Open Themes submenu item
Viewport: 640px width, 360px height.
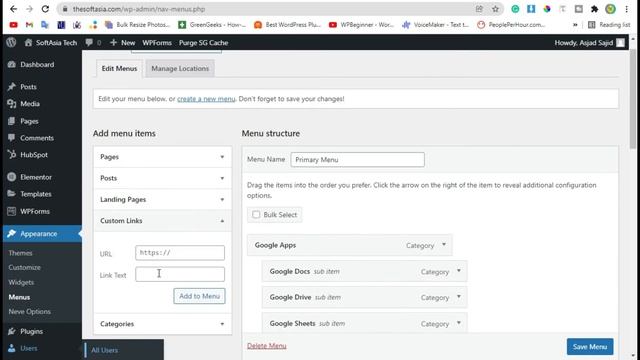click(x=20, y=253)
